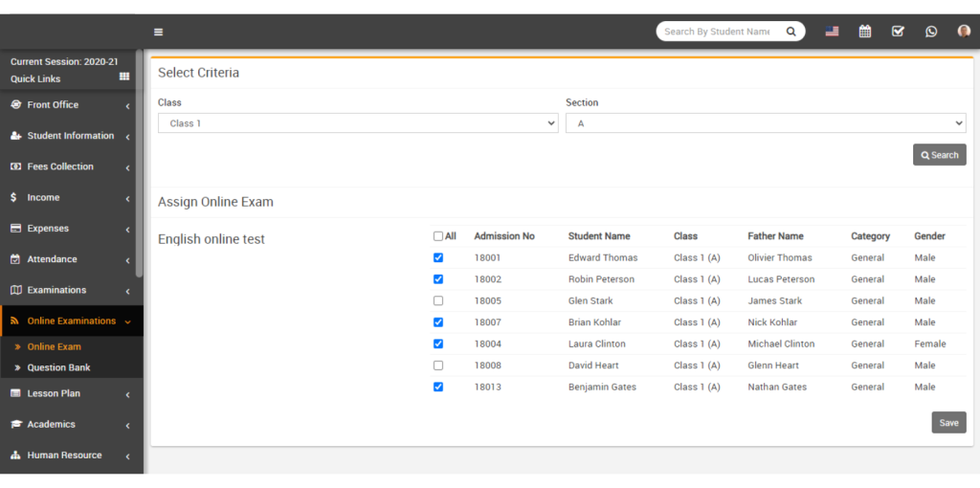
Task: Open the Class dropdown
Action: (358, 123)
